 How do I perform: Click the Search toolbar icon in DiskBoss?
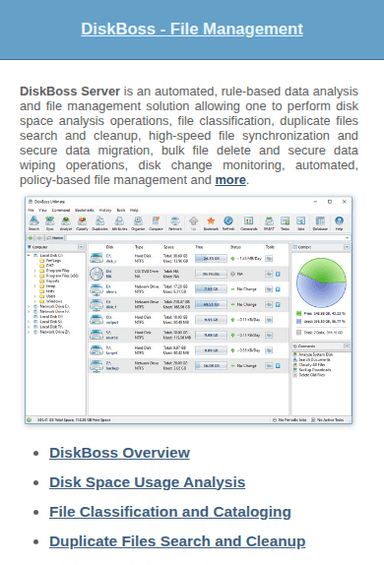[34, 223]
